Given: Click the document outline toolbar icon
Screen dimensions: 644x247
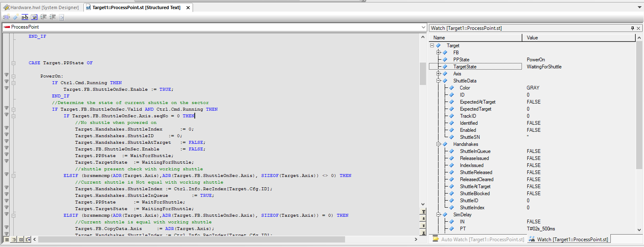Looking at the screenshot, I should click(61, 17).
